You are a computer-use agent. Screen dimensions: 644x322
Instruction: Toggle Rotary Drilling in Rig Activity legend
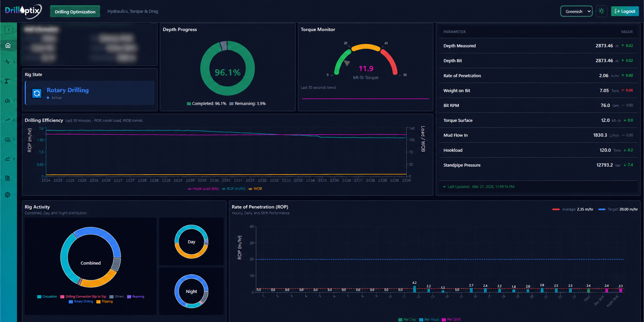81,301
